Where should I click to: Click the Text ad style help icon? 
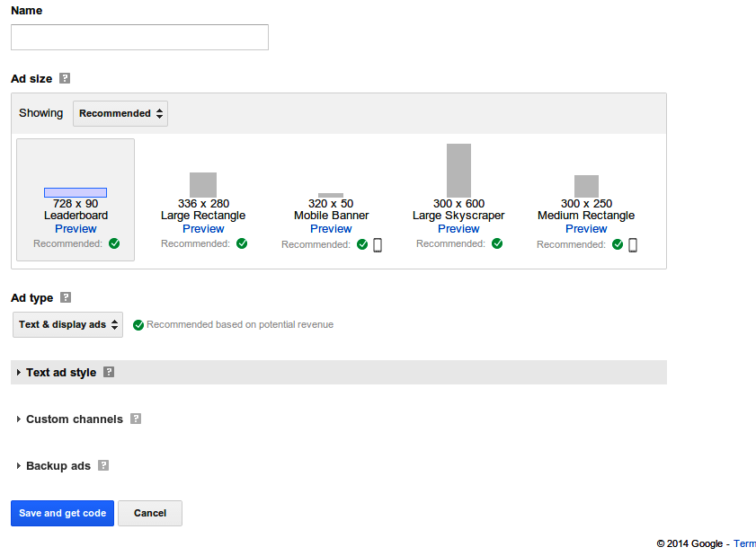(x=109, y=372)
